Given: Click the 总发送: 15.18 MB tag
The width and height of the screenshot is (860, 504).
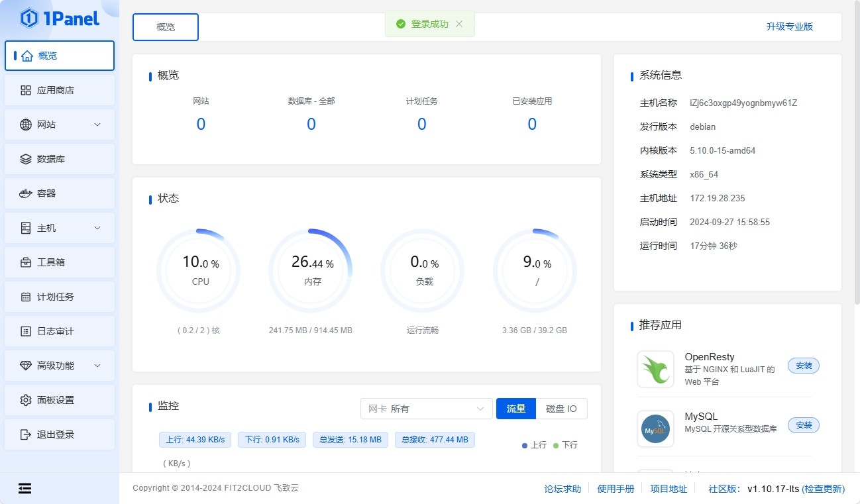Looking at the screenshot, I should tap(350, 439).
